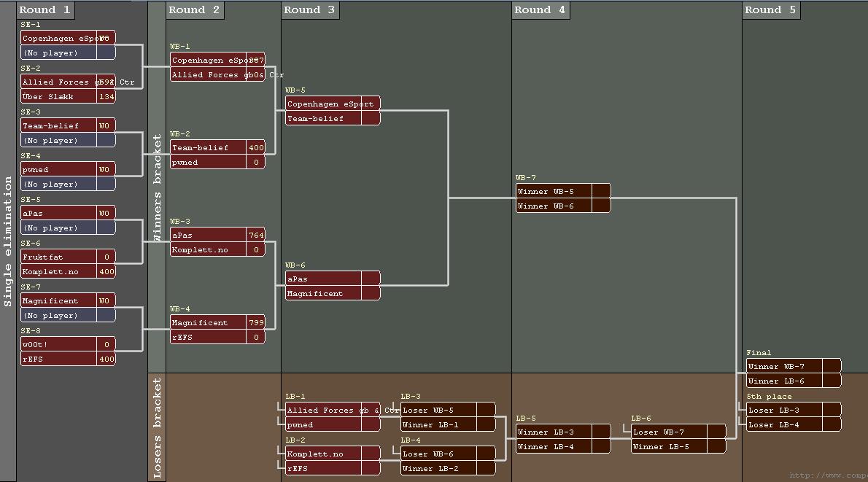
Task: Click the (No player) slot in SE-7
Action: pyautogui.click(x=68, y=315)
